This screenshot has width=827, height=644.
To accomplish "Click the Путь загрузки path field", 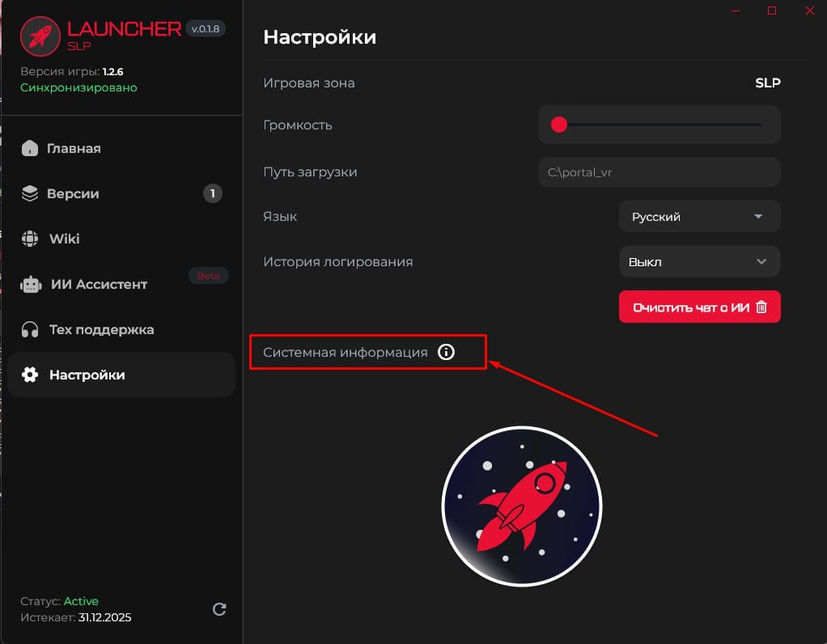I will click(x=659, y=172).
